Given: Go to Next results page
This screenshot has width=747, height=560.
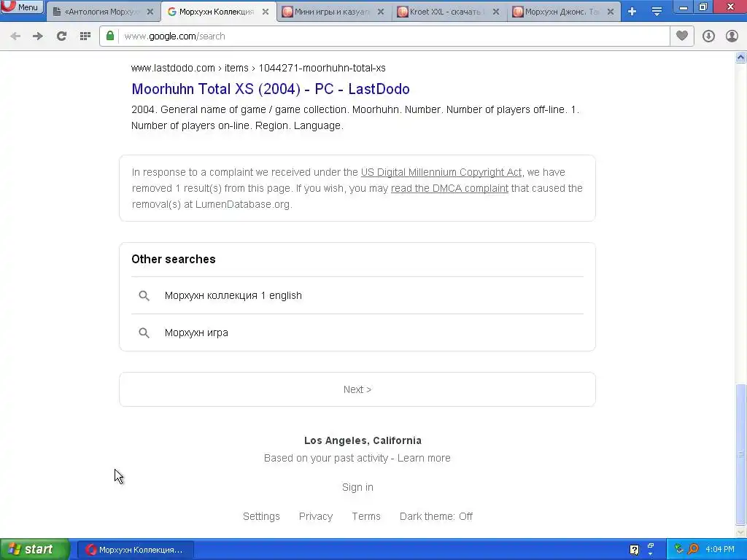Looking at the screenshot, I should tap(357, 389).
